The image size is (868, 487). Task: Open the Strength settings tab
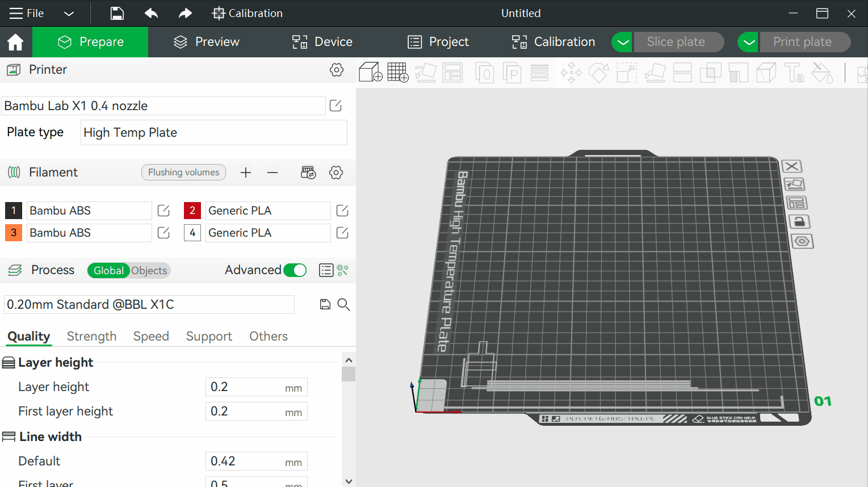(91, 337)
